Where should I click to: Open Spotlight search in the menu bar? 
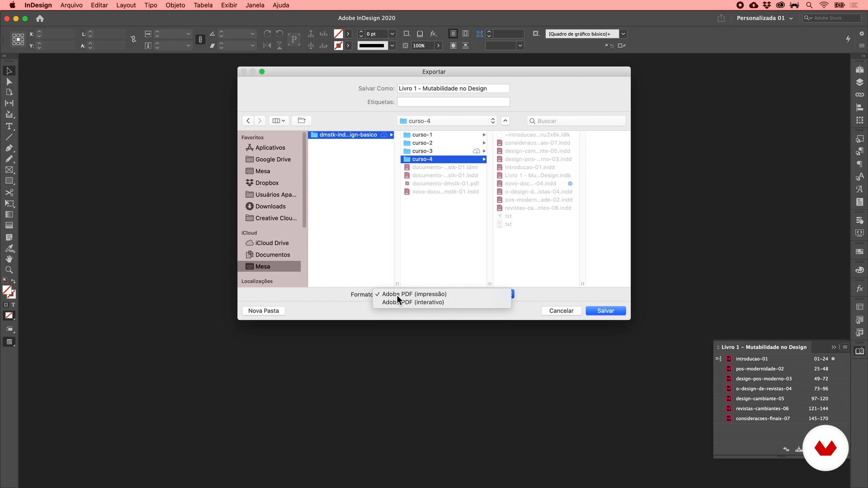click(809, 5)
